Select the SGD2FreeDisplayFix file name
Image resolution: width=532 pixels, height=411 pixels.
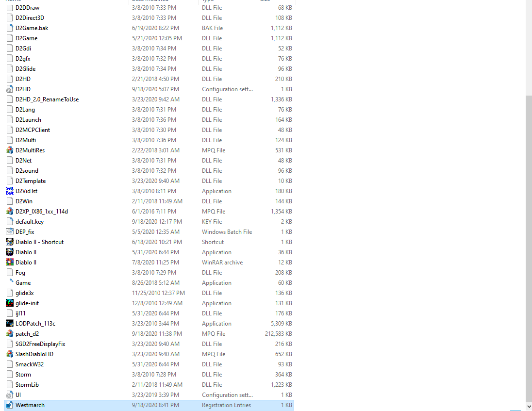(x=40, y=344)
